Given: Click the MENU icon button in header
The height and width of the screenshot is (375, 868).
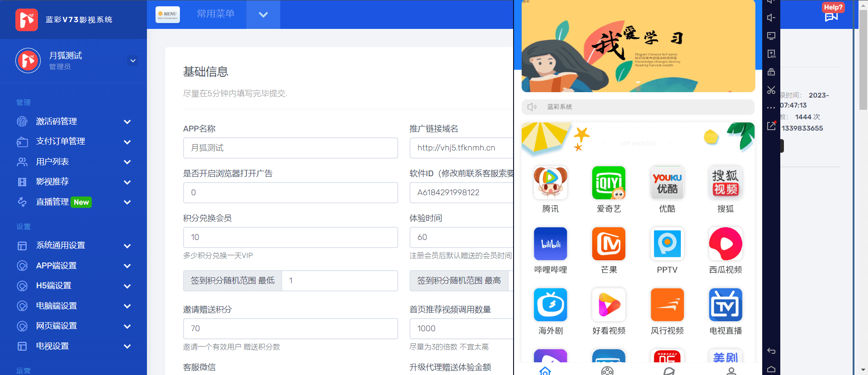Looking at the screenshot, I should click(168, 14).
